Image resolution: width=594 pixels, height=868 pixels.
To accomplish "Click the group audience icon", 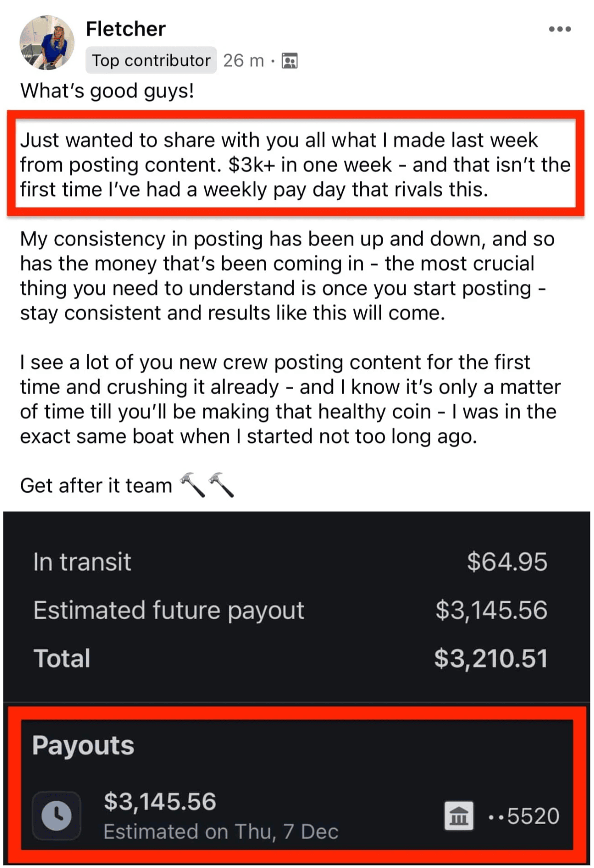I will coord(290,61).
